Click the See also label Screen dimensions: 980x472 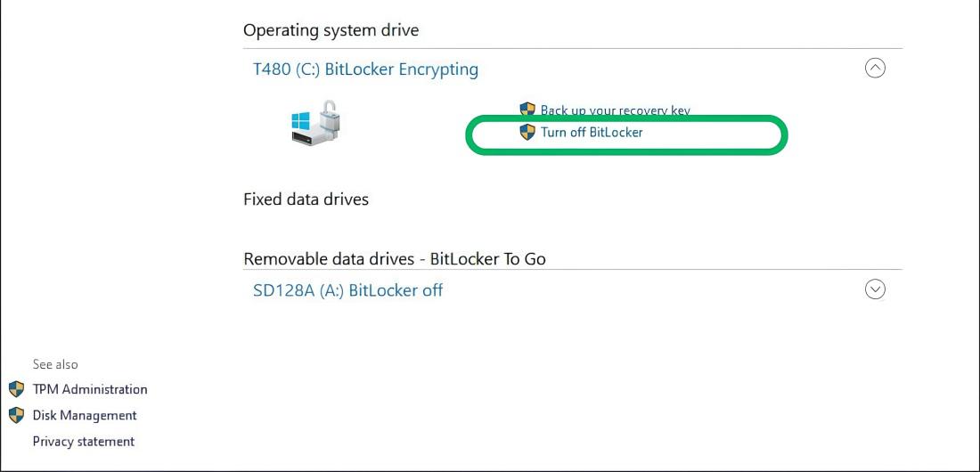[55, 364]
